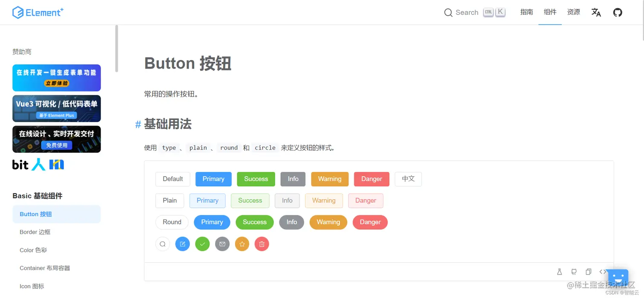Click the orange circular star icon button

click(242, 244)
